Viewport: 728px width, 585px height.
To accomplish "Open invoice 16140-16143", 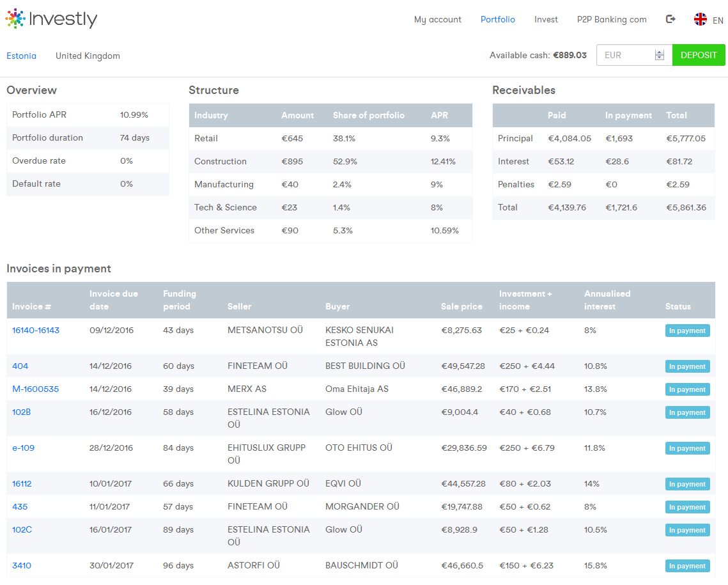I will click(x=36, y=330).
